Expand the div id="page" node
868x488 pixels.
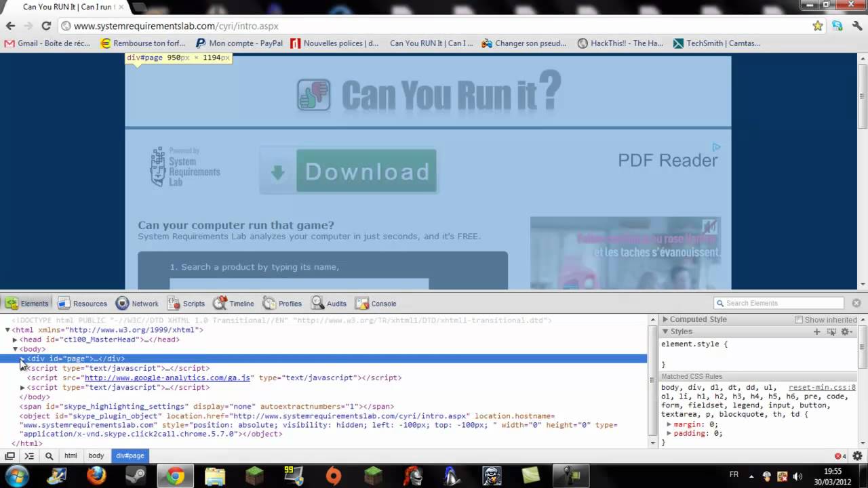tap(22, 359)
